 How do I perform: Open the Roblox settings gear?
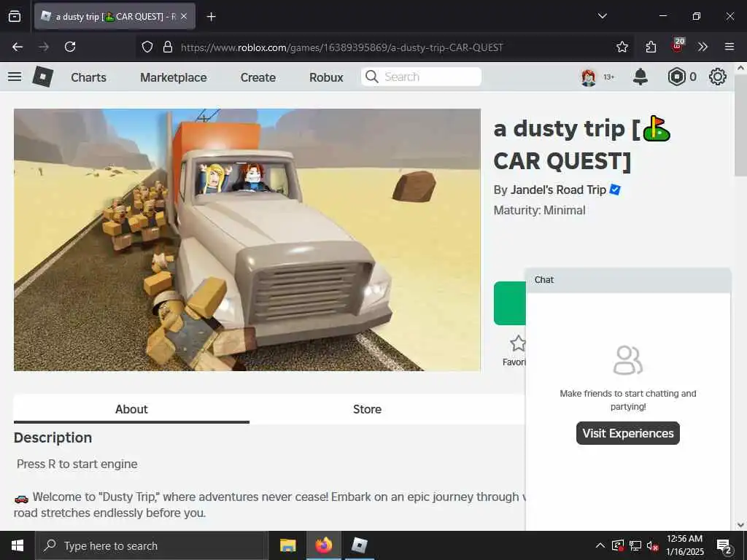718,77
